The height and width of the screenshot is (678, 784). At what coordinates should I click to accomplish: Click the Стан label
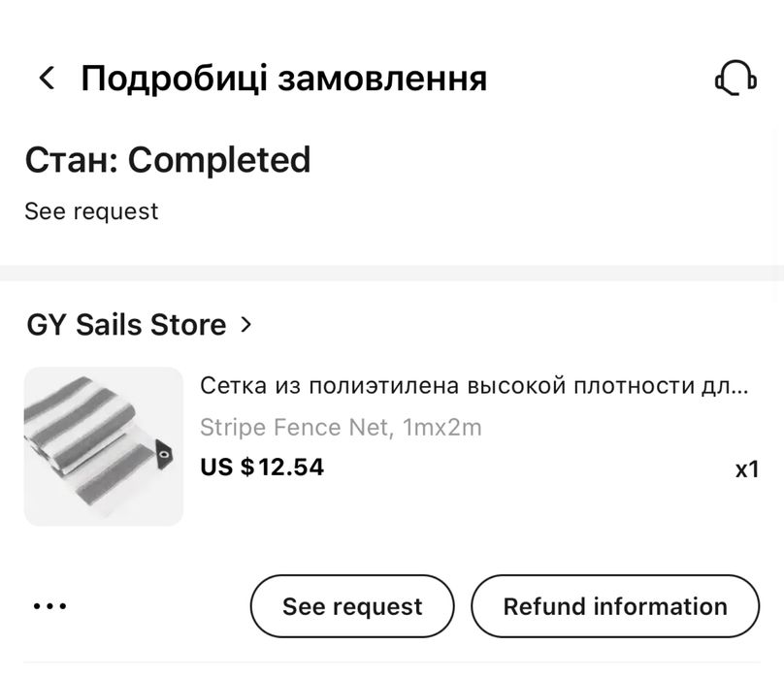point(70,160)
